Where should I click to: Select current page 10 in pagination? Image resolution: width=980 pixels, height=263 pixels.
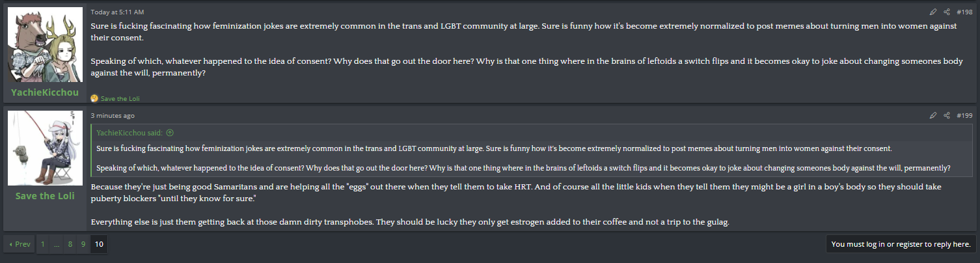pos(99,244)
